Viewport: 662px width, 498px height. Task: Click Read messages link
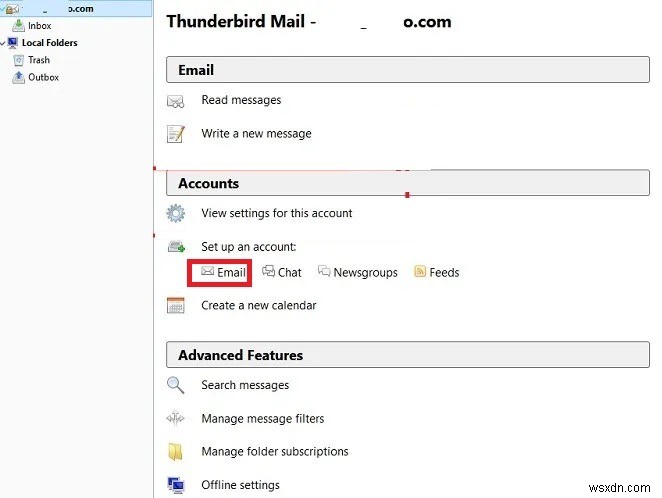click(x=241, y=100)
